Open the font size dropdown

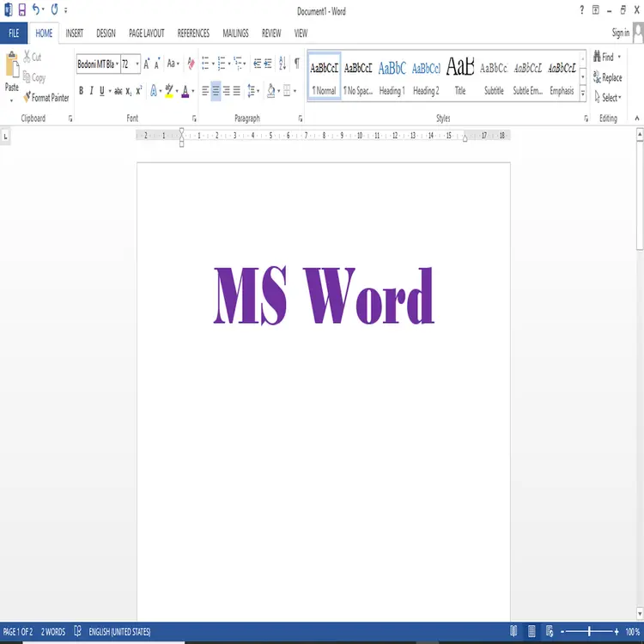[x=137, y=64]
